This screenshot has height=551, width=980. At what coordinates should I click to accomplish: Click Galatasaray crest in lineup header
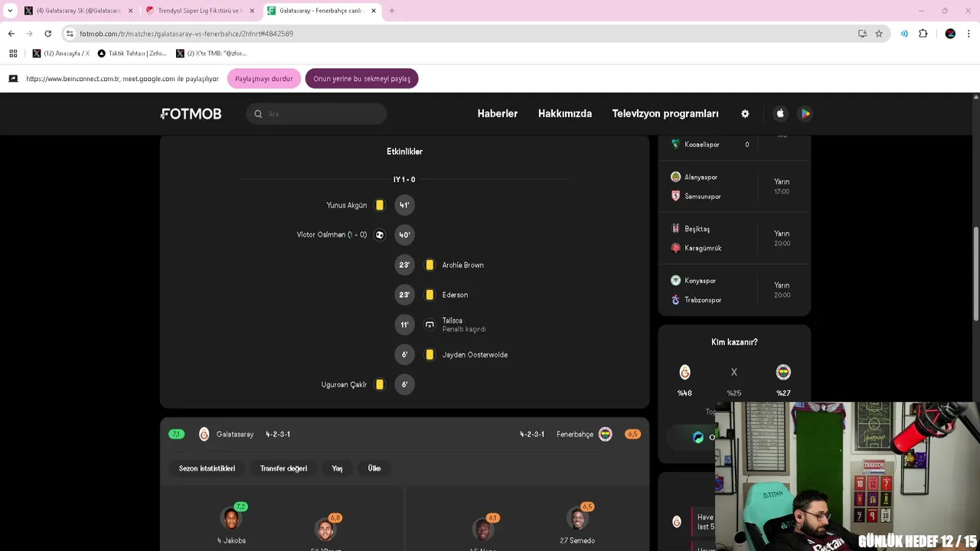coord(204,434)
